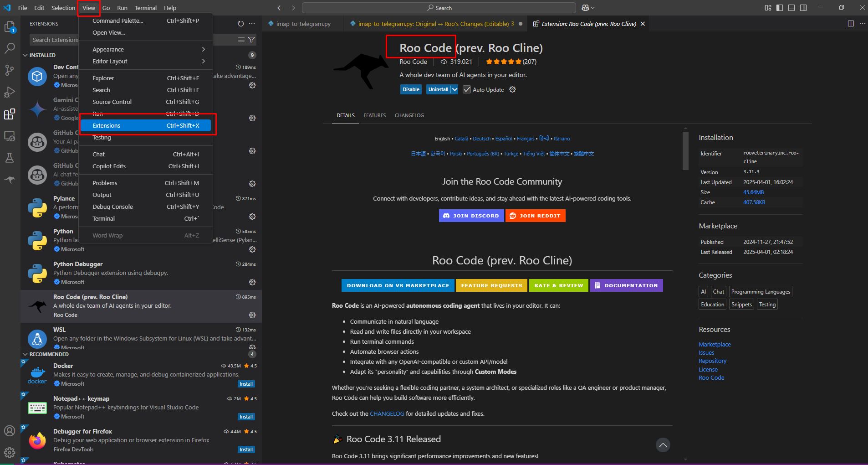Collapse the Installed extensions section
The image size is (868, 465).
pos(26,55)
